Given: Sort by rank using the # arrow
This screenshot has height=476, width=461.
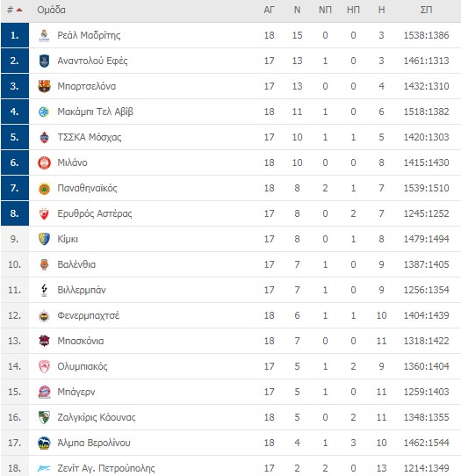Looking at the screenshot, I should pos(15,11).
